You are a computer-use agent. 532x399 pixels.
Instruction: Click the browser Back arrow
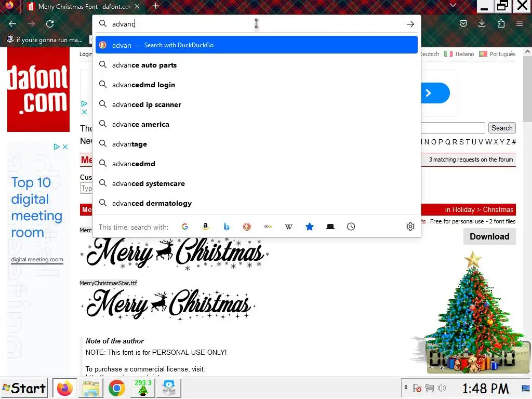(12, 24)
